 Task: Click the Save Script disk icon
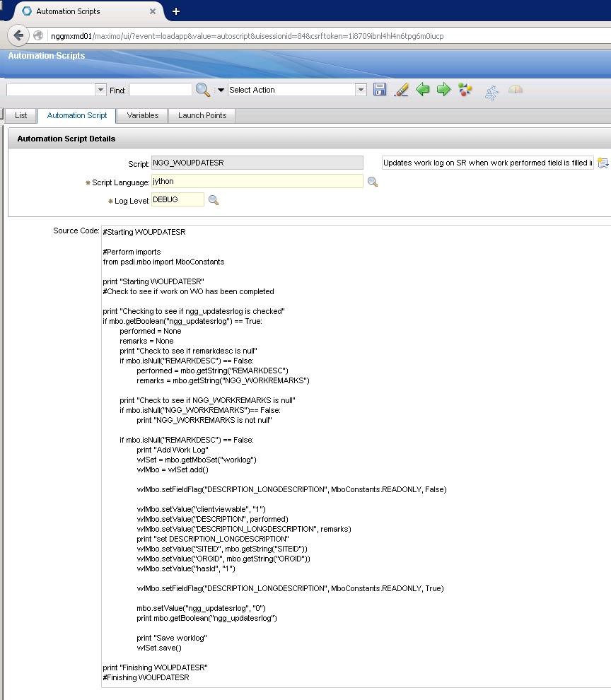tap(380, 90)
